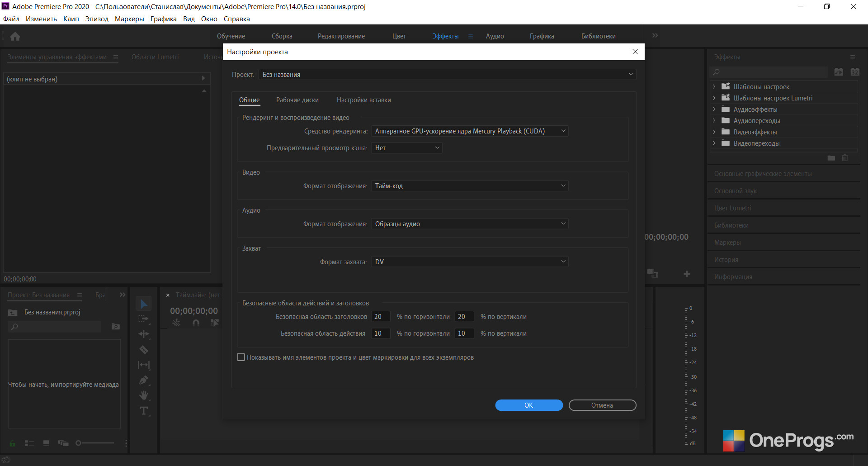The width and height of the screenshot is (868, 466).
Task: Click the title safe horizontal percent field
Action: click(x=381, y=317)
